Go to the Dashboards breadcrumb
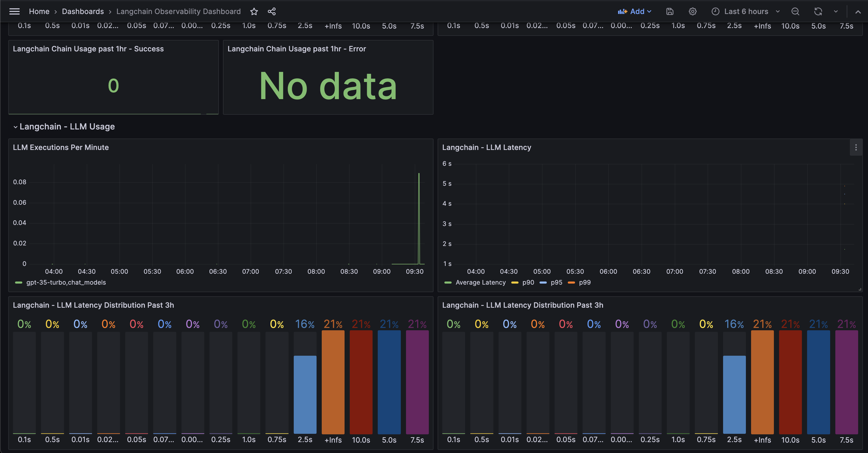The image size is (868, 453). point(82,11)
